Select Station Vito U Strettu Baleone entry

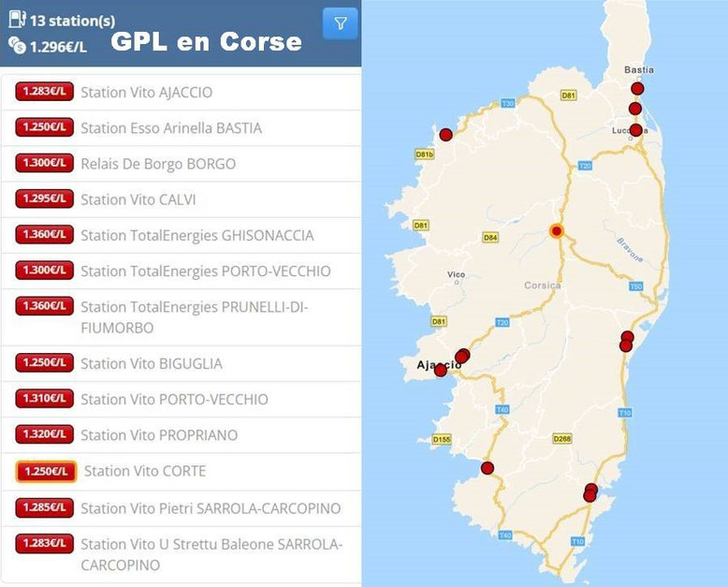coord(182,554)
